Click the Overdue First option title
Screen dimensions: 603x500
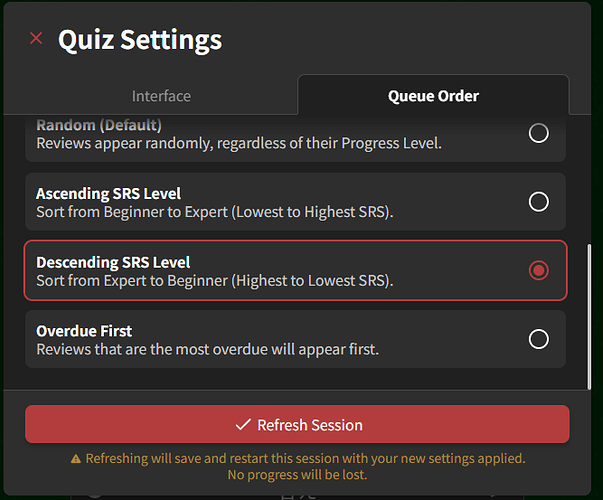point(84,331)
